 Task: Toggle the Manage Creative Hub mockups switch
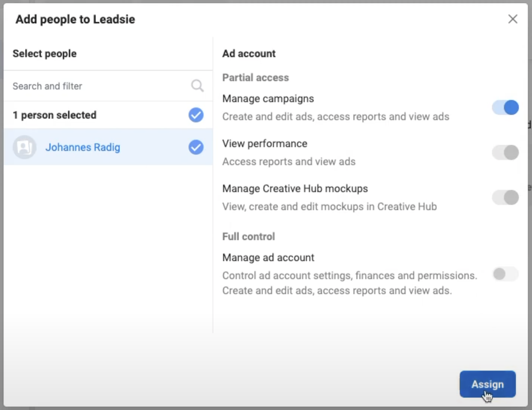click(505, 198)
